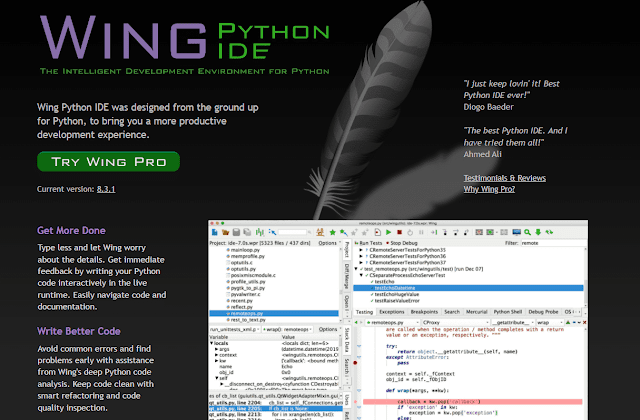Collapse the locals variable row
Screen dimensions: 640x420
pyautogui.click(x=211, y=343)
